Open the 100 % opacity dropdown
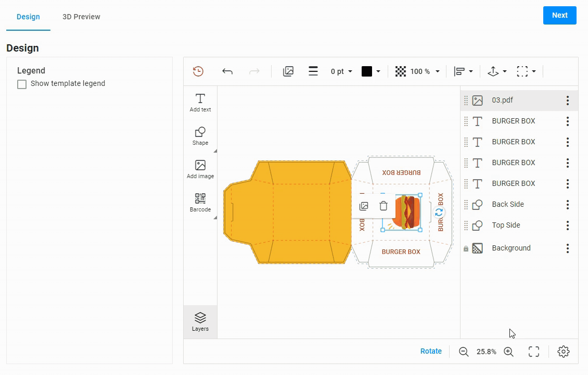588x375 pixels. [x=425, y=71]
